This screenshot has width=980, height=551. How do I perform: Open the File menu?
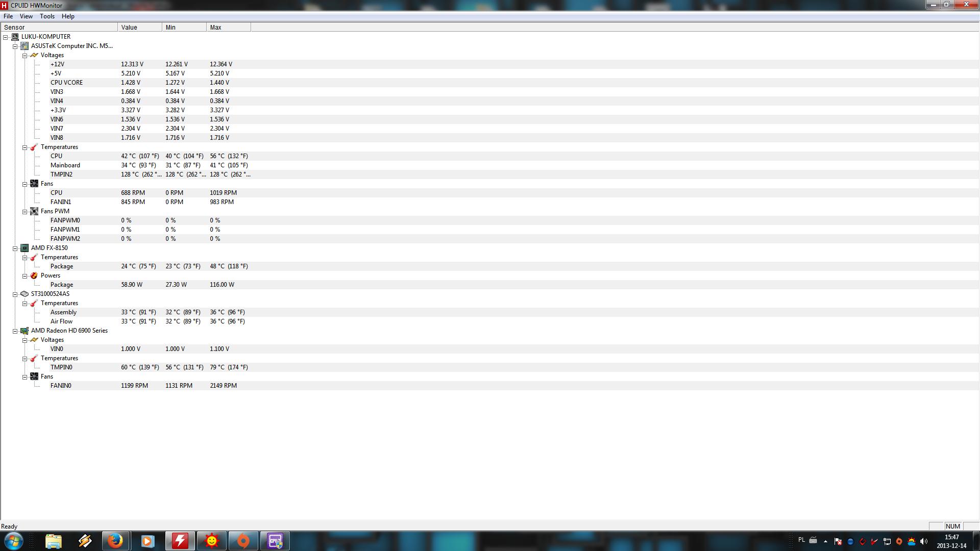[x=8, y=16]
